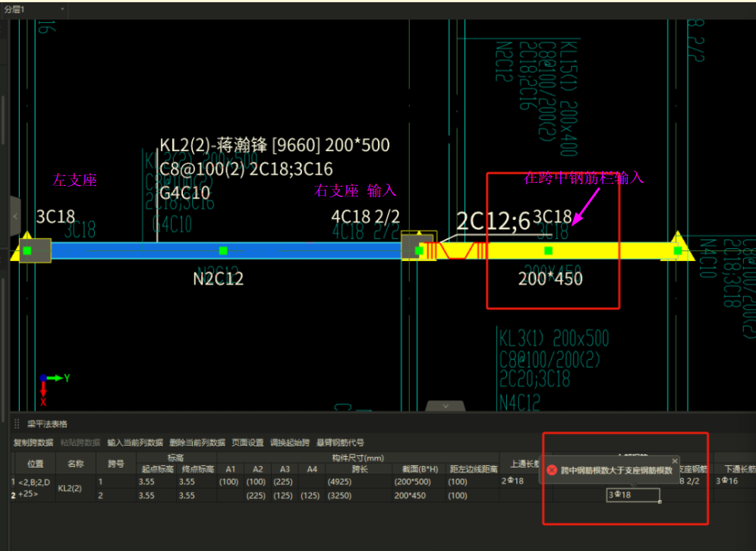Click the KL2(2)-蒋瀚锋 [9660] 200*500 beam title
This screenshot has width=756, height=551.
click(275, 145)
